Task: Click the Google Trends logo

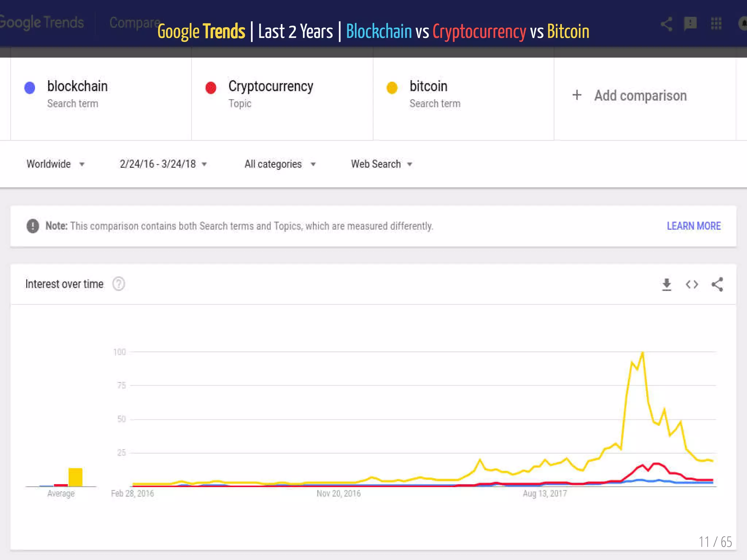Action: coord(42,23)
